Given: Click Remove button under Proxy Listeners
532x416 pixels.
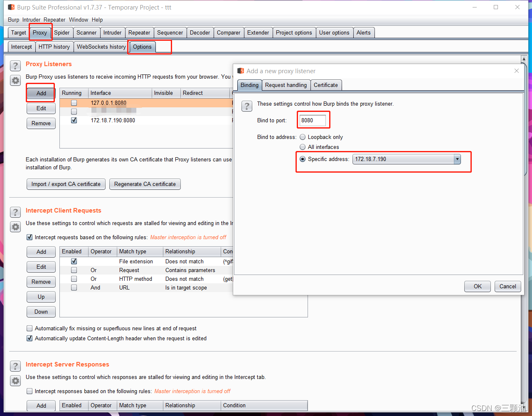Looking at the screenshot, I should click(41, 123).
